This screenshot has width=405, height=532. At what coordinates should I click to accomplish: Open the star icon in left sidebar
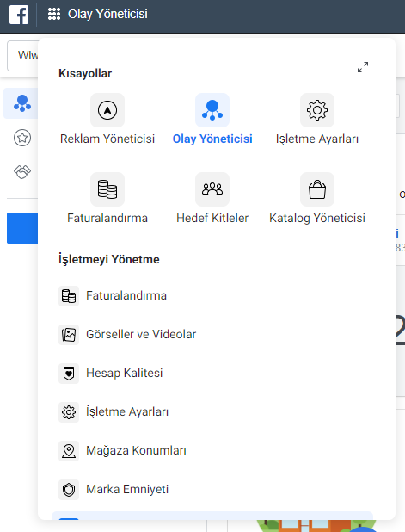(x=22, y=138)
